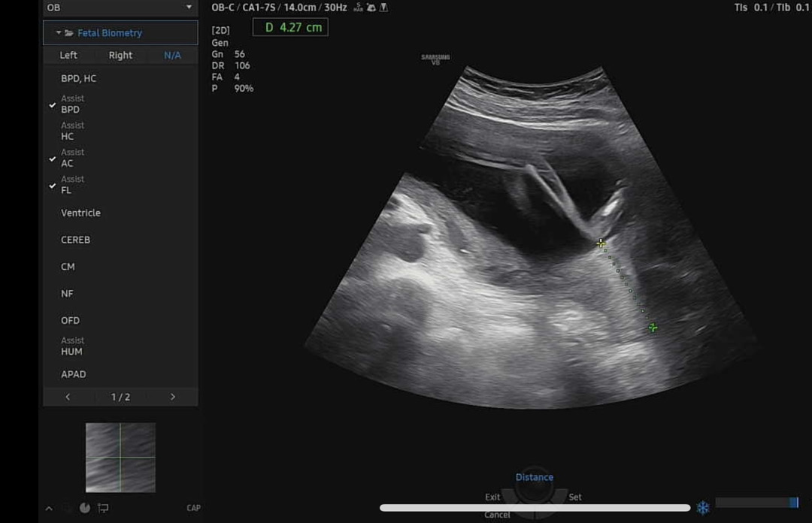The width and height of the screenshot is (812, 523).
Task: Click the up-chevron icon at bottom left
Action: [x=49, y=509]
